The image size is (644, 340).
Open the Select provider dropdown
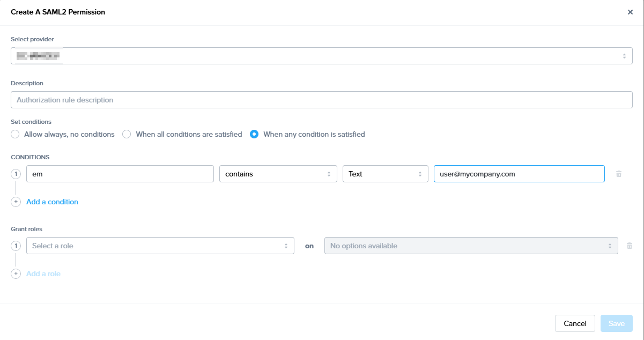click(321, 56)
